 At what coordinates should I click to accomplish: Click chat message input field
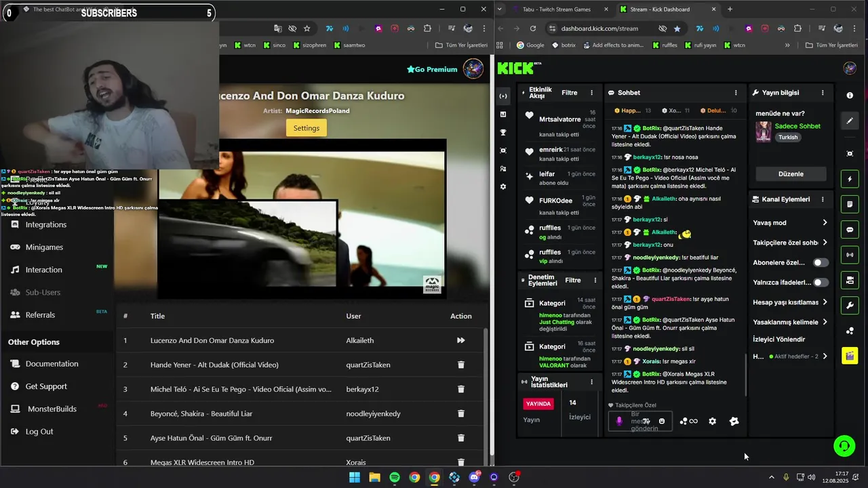pyautogui.click(x=641, y=421)
